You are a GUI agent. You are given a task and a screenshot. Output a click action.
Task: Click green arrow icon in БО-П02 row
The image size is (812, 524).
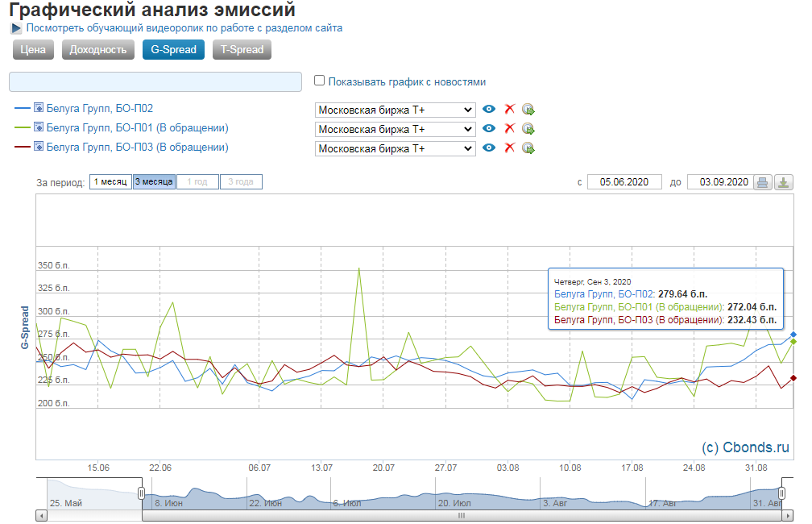pos(528,110)
